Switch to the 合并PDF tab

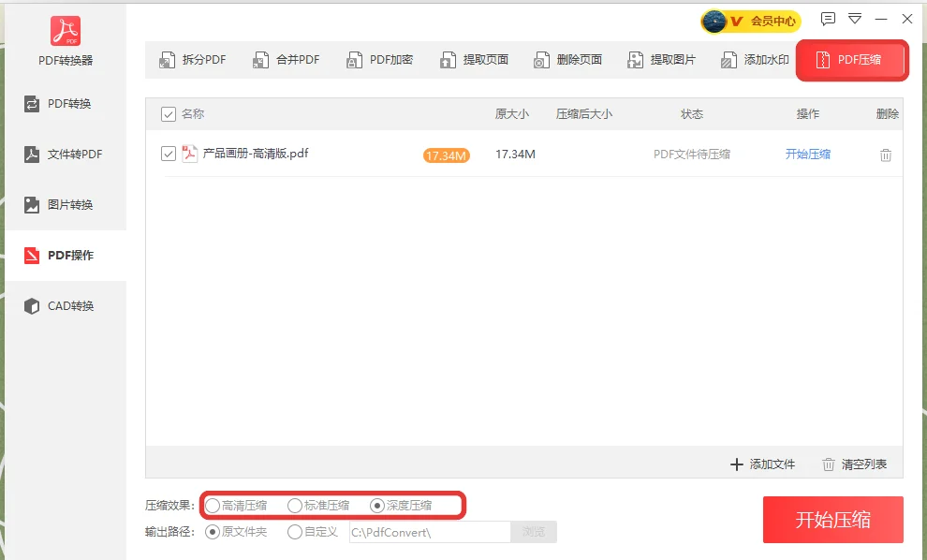click(287, 60)
